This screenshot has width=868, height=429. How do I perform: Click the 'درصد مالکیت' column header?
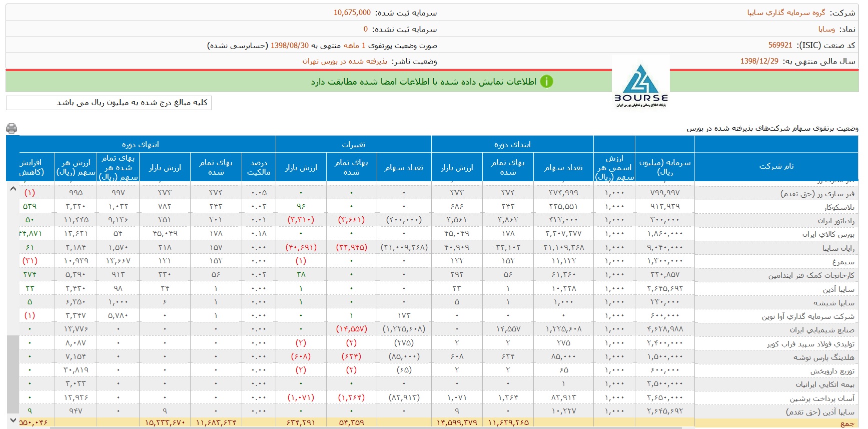(x=258, y=167)
